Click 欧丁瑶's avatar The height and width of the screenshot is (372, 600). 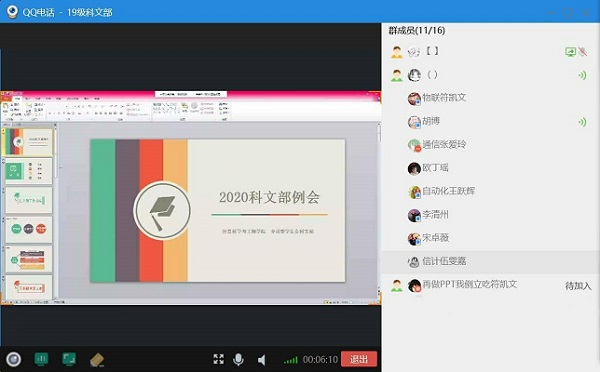(x=414, y=168)
